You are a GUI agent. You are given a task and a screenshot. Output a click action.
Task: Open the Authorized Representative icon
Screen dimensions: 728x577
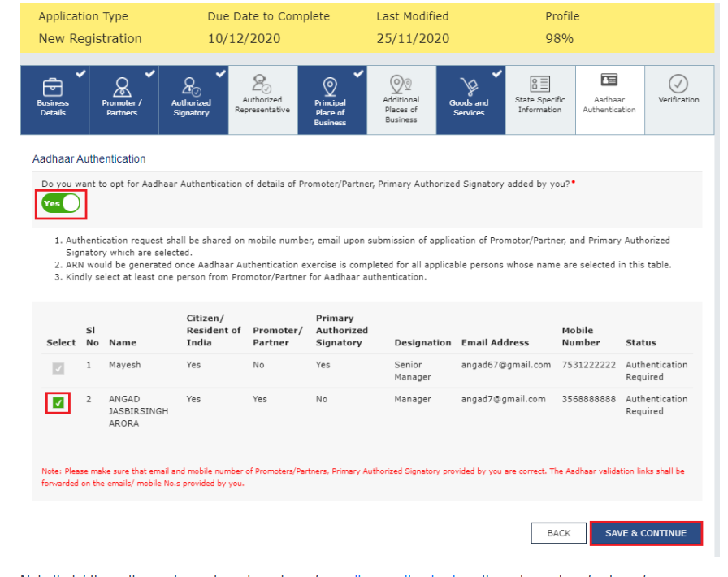point(262,84)
